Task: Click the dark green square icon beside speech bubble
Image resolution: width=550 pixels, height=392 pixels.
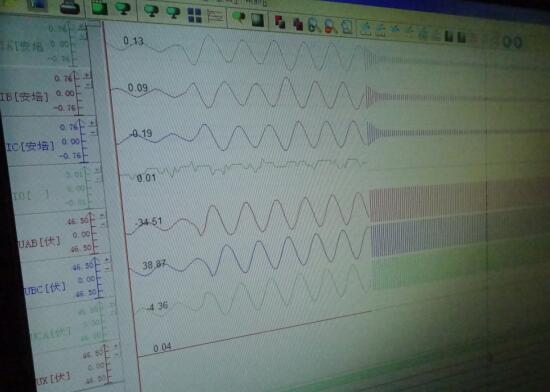Action: click(x=257, y=20)
